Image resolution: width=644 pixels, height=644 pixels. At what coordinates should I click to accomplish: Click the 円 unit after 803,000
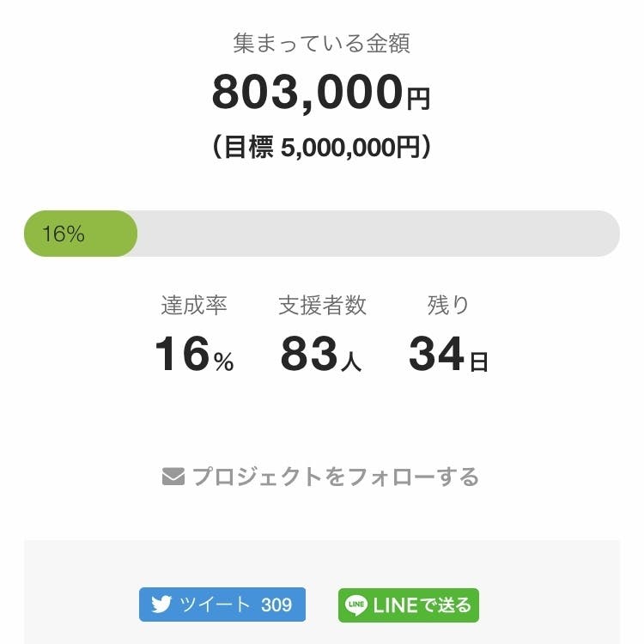(x=418, y=99)
